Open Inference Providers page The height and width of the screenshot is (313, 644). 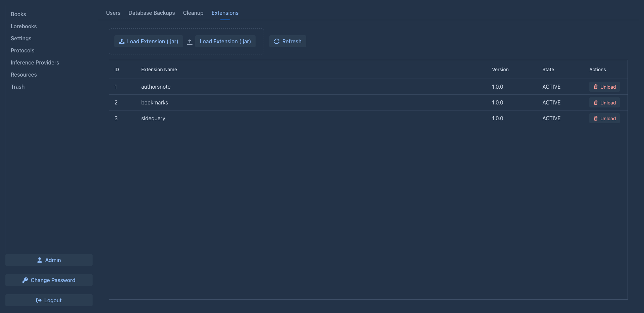35,62
